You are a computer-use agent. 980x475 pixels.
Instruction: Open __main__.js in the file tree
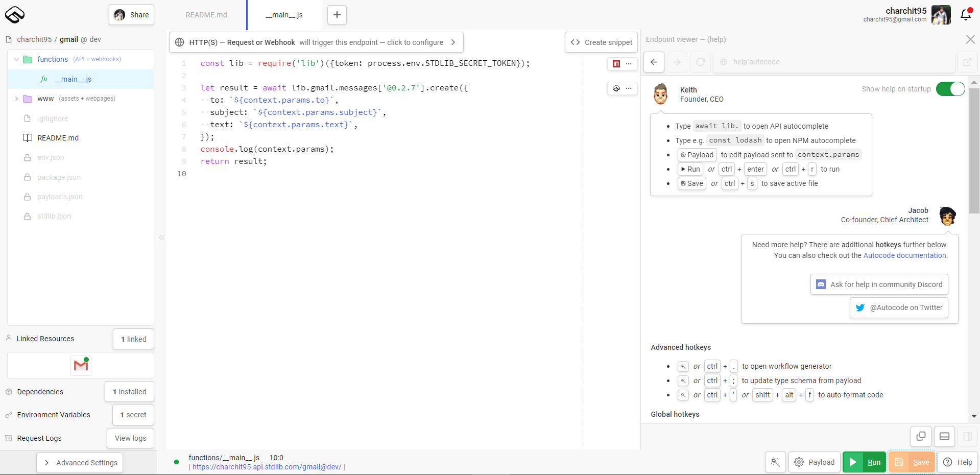(81, 79)
